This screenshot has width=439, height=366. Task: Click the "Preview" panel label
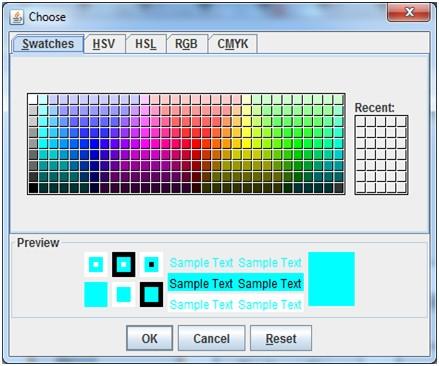point(38,243)
